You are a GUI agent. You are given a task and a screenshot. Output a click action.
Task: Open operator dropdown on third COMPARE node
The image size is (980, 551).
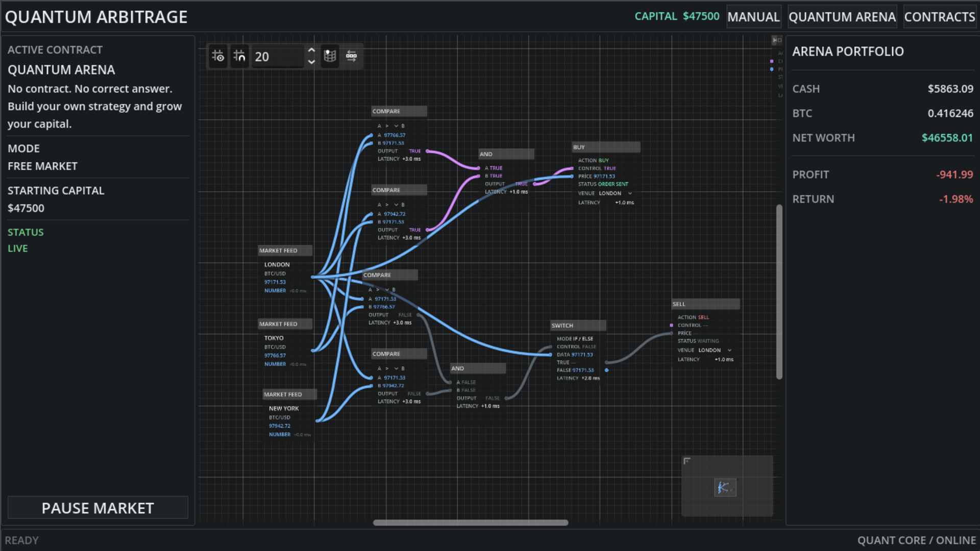pyautogui.click(x=382, y=290)
